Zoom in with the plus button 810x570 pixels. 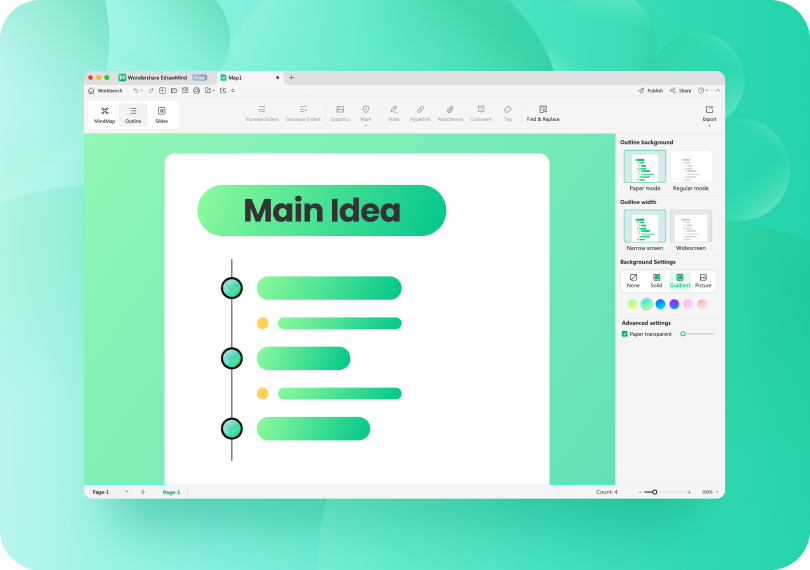point(689,492)
